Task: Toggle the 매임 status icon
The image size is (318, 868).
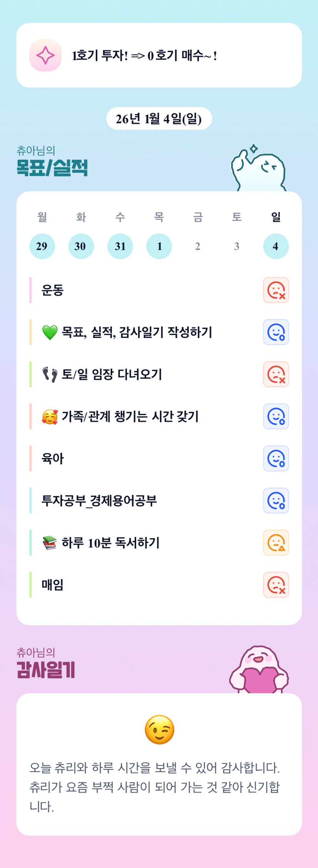Action: 276,585
